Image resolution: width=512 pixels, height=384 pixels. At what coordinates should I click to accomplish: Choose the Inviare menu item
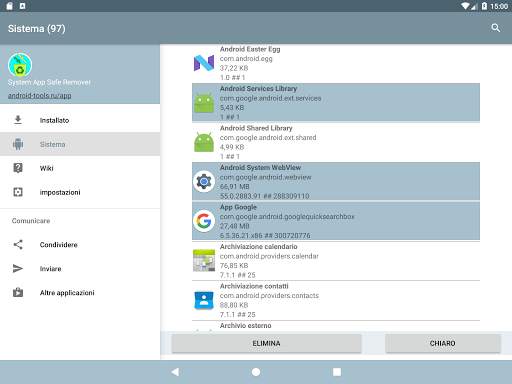pyautogui.click(x=80, y=269)
